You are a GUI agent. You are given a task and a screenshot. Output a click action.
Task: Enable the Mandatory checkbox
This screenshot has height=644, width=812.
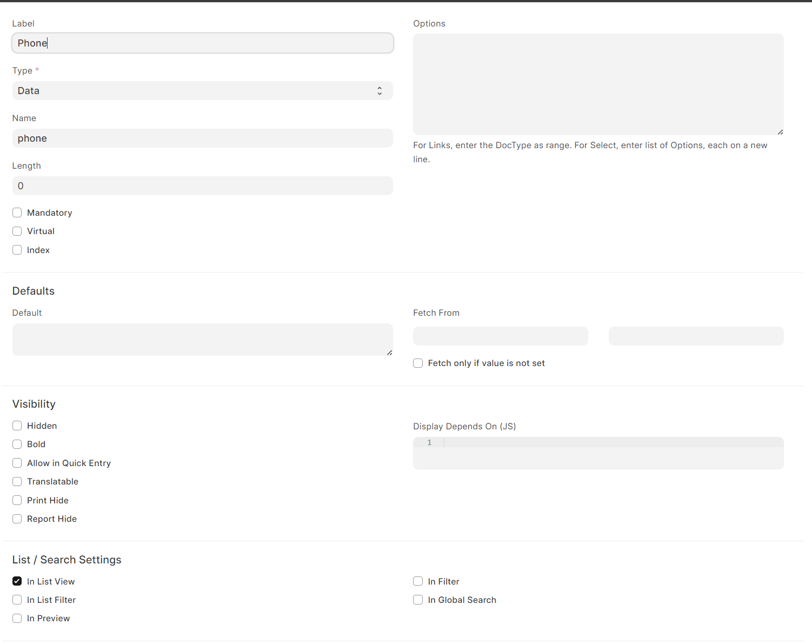click(x=17, y=213)
